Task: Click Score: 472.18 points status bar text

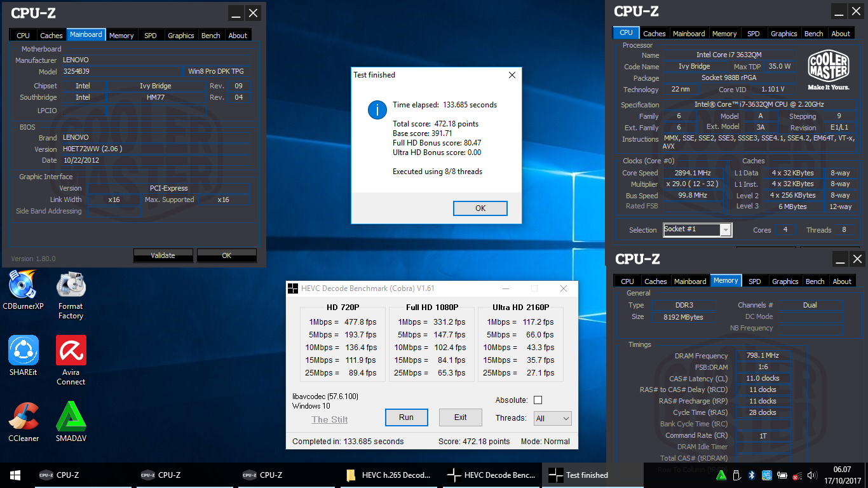Action: (474, 441)
